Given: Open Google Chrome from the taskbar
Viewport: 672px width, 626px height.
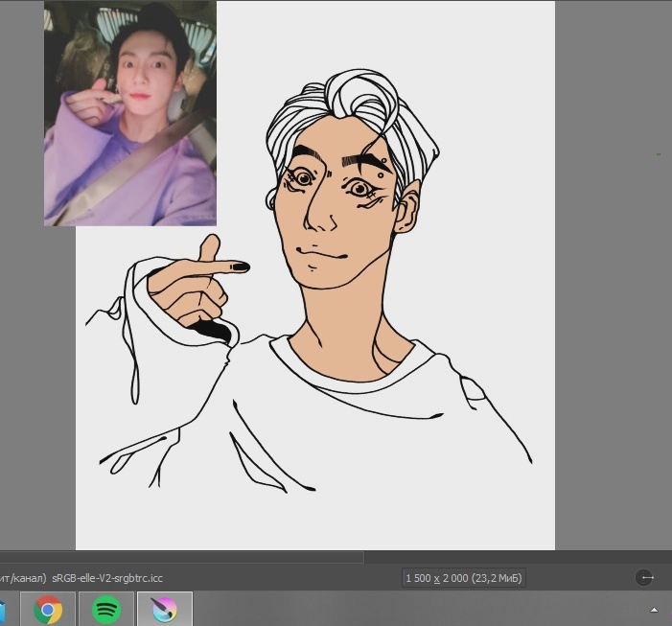Looking at the screenshot, I should pyautogui.click(x=48, y=609).
